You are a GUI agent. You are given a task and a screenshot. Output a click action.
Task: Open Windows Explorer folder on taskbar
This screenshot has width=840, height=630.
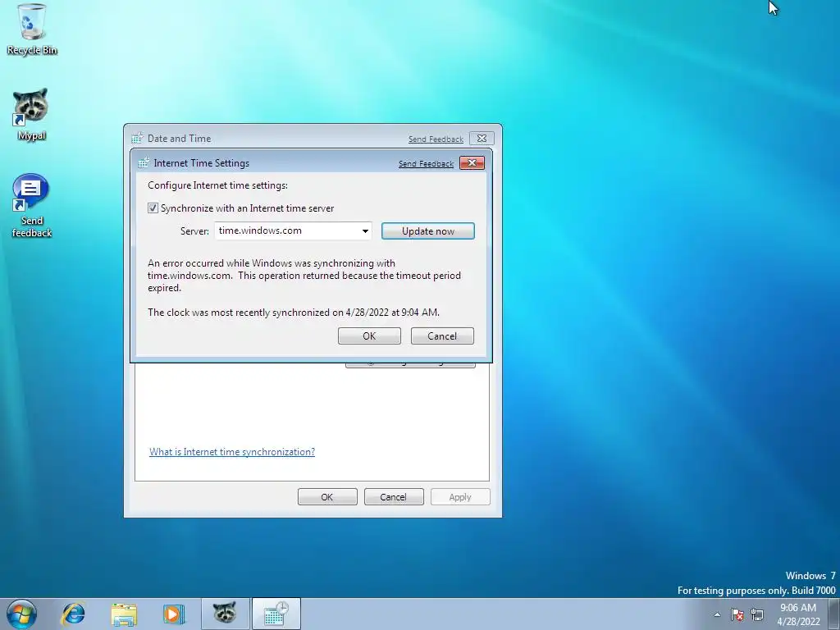pos(124,614)
